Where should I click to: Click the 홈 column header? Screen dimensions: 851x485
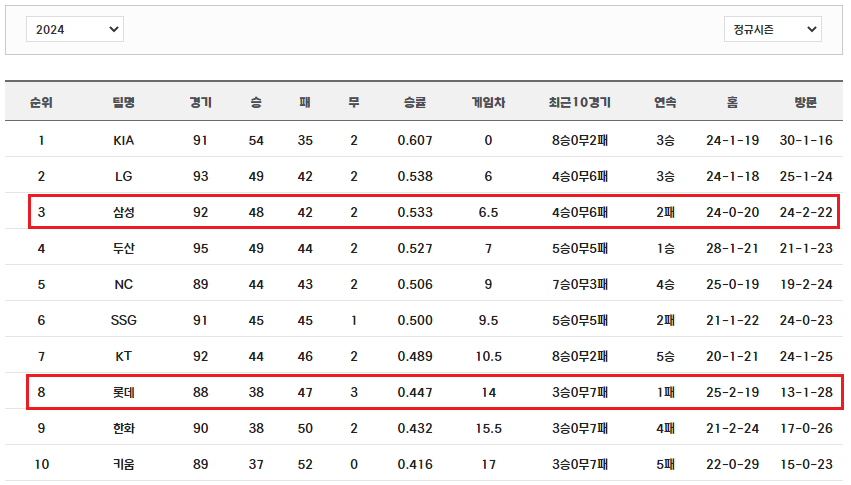(733, 102)
